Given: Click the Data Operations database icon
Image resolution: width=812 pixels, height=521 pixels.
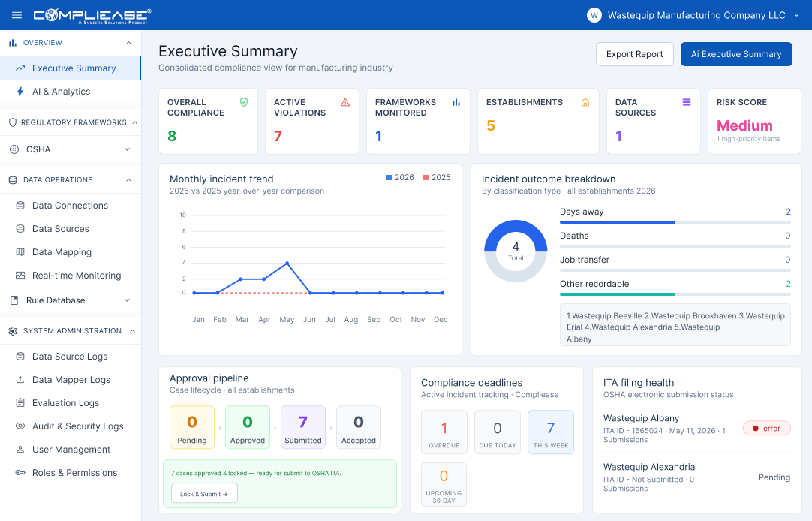Looking at the screenshot, I should pos(13,179).
